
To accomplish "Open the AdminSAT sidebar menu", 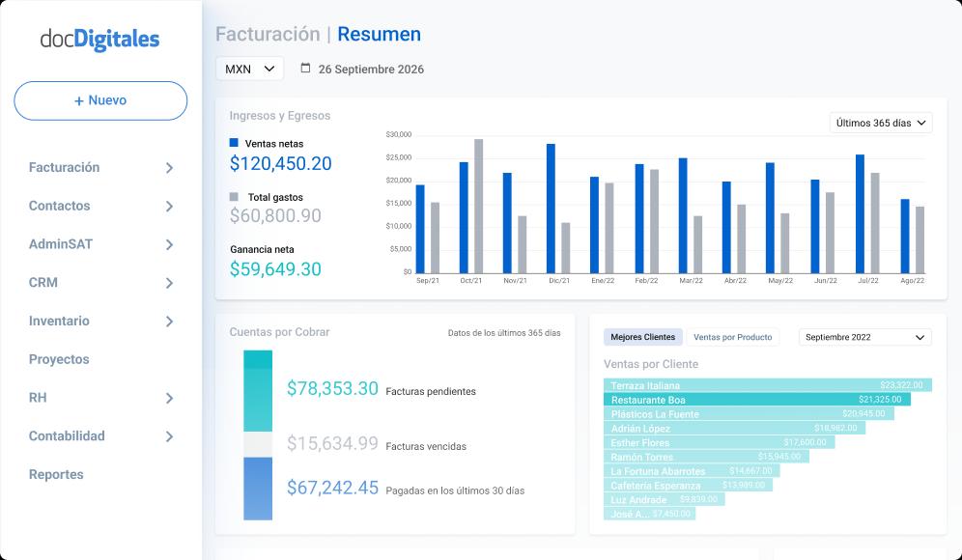I will point(61,244).
